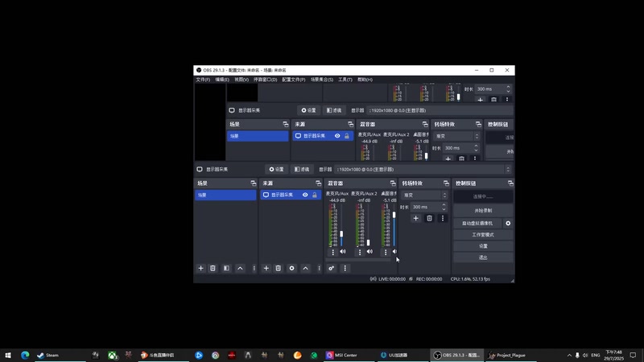Pop out the Scenes dock with float icon
This screenshot has height=362, width=644.
(x=253, y=183)
